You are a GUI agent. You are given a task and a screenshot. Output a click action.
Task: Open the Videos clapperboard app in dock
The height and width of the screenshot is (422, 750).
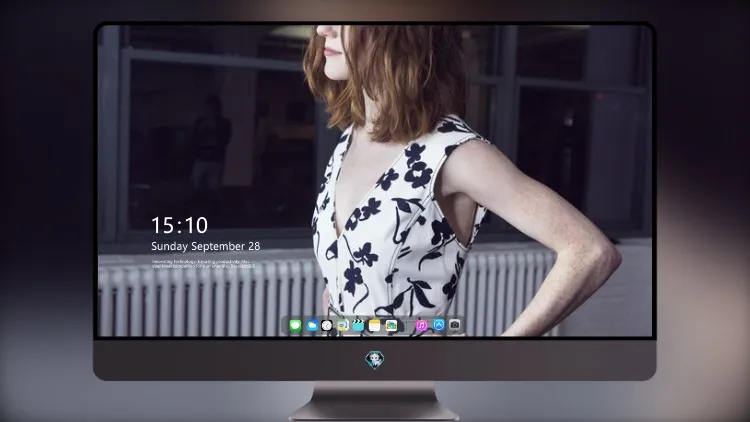click(x=358, y=326)
